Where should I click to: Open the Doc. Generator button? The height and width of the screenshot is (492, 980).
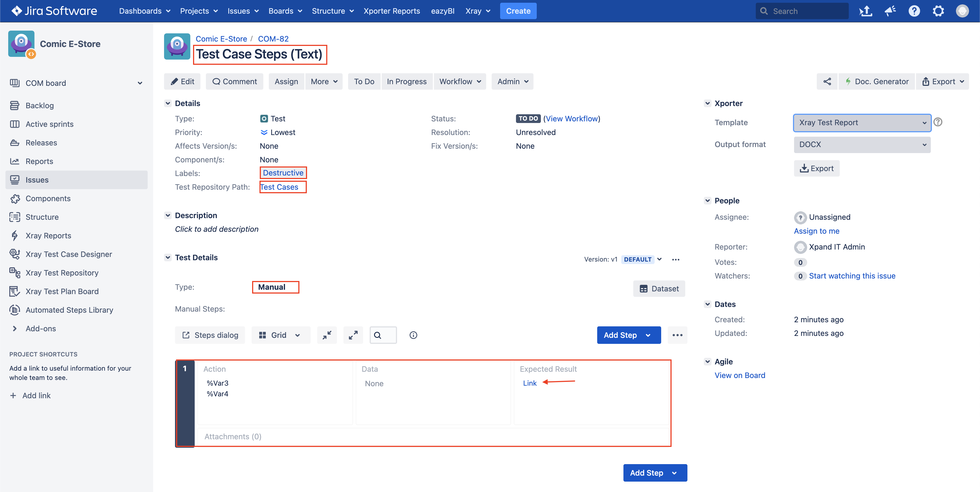pos(877,81)
